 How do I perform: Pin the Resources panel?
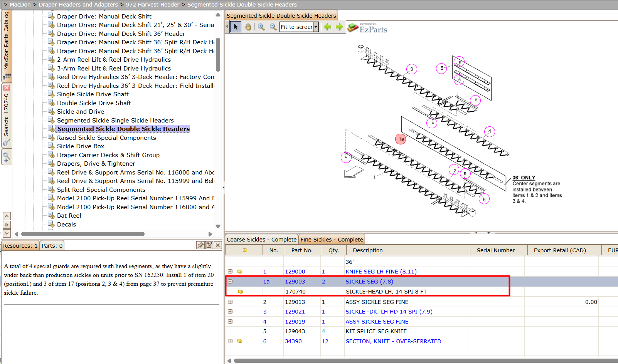200,245
